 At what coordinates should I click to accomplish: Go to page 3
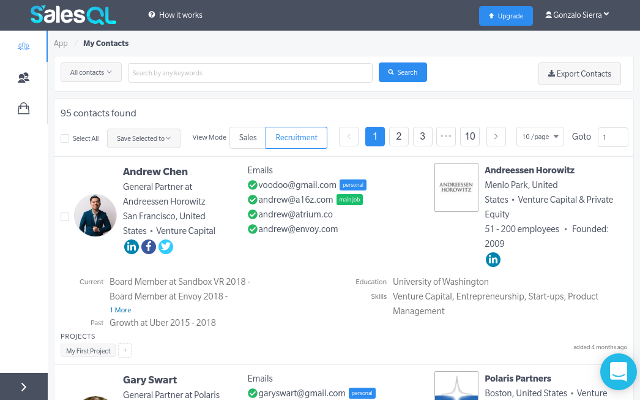pyautogui.click(x=422, y=137)
